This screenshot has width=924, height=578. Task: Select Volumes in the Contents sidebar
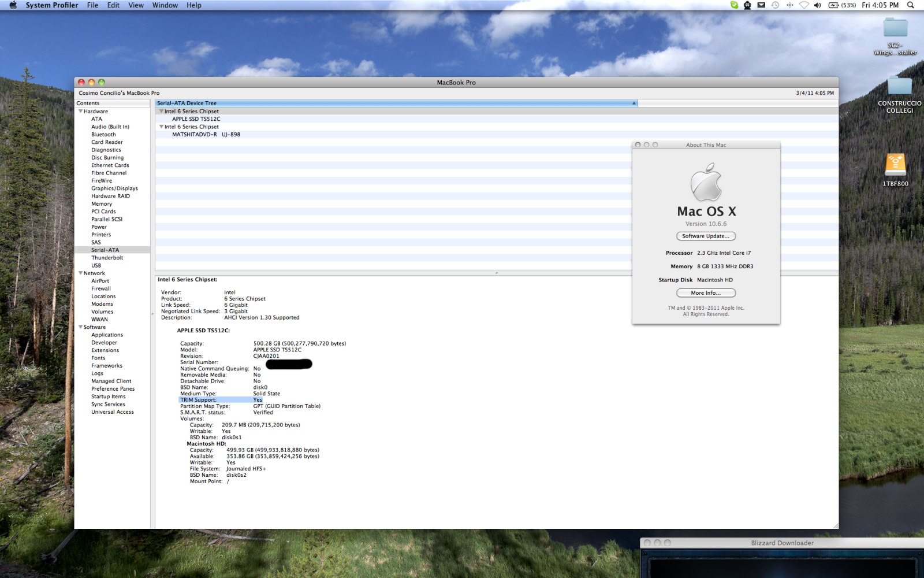tap(102, 312)
